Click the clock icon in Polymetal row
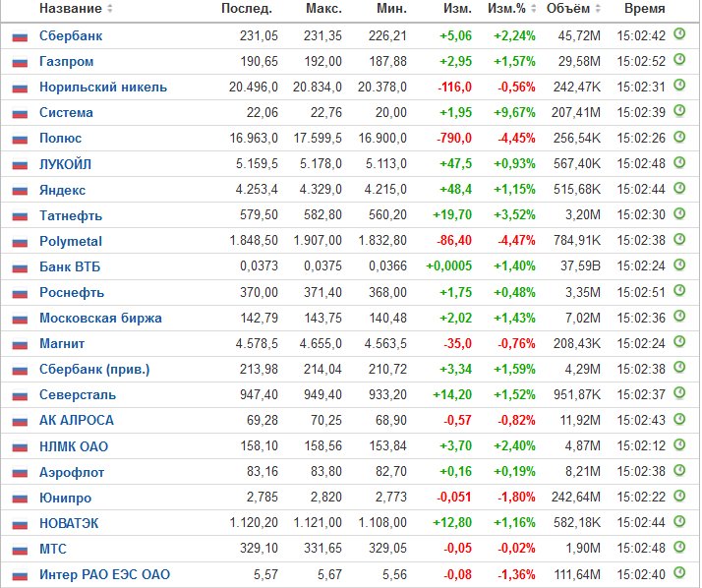 coord(679,239)
